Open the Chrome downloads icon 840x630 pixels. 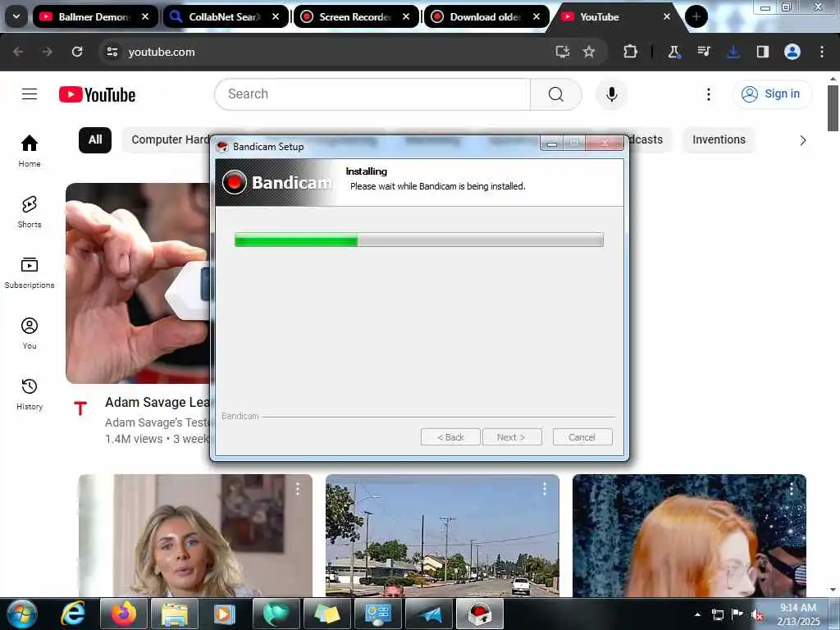(x=733, y=52)
